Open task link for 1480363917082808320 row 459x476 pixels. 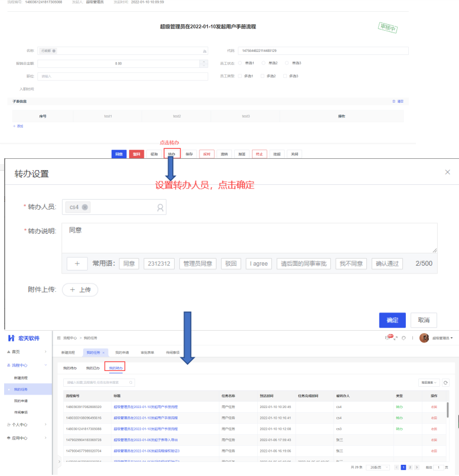click(x=146, y=407)
